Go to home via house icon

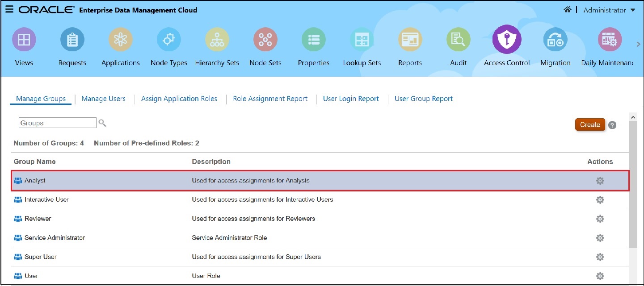coord(568,9)
